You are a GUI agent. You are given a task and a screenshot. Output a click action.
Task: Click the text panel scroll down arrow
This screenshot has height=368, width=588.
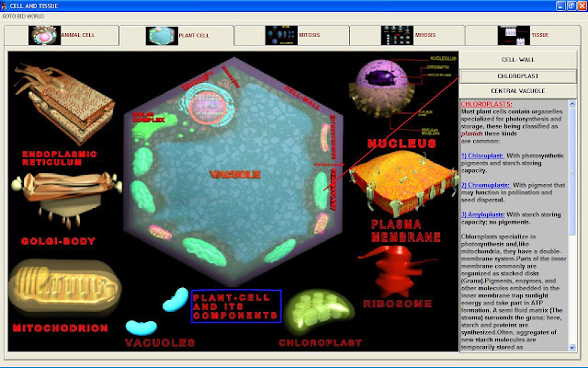[572, 348]
